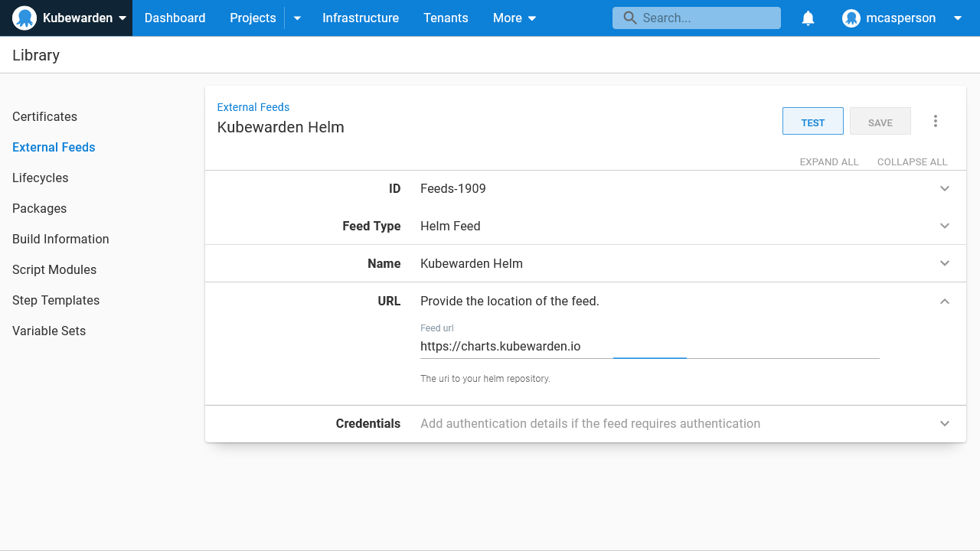
Task: Select Lifecycles in the sidebar
Action: coord(40,178)
